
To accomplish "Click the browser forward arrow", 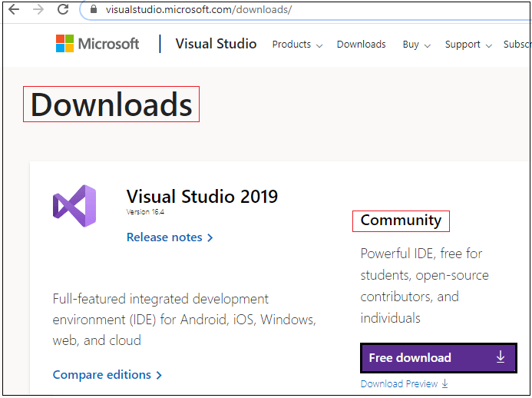I will coord(38,10).
